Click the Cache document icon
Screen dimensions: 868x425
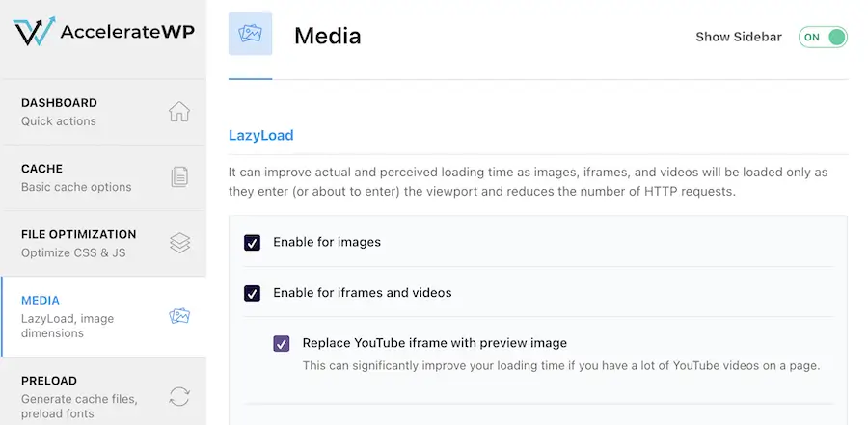[179, 177]
